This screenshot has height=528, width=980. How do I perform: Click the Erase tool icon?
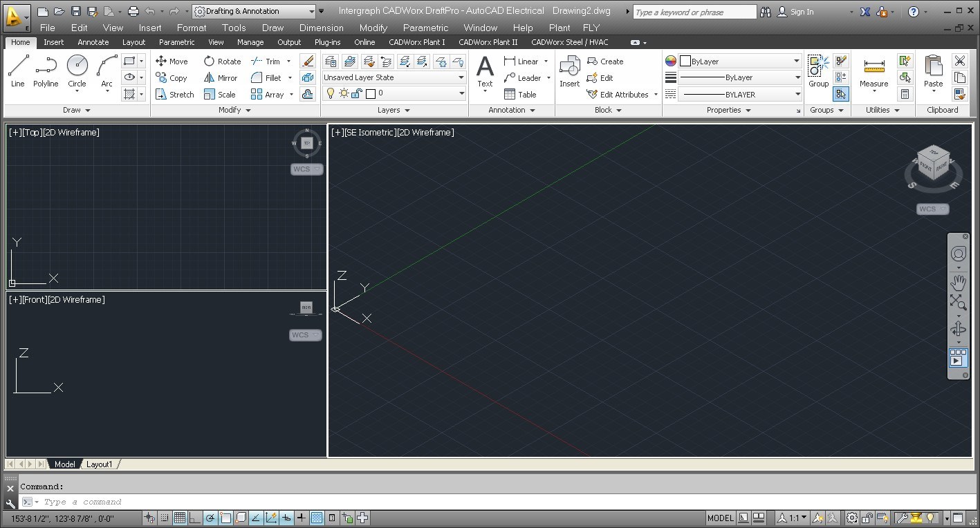click(308, 62)
